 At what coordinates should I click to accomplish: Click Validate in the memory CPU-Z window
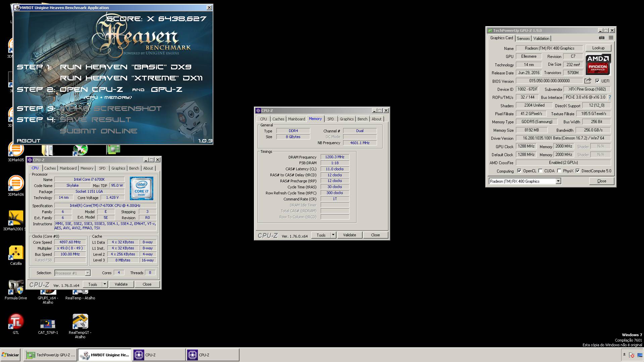click(x=350, y=235)
